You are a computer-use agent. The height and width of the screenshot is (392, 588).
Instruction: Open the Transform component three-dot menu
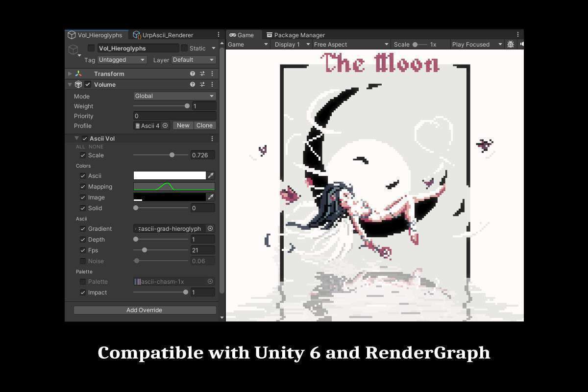tap(212, 73)
